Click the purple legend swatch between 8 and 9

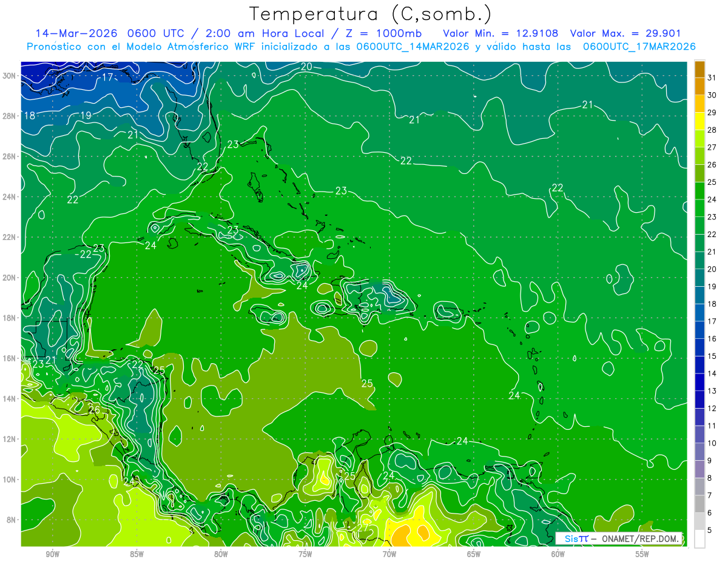699,469
